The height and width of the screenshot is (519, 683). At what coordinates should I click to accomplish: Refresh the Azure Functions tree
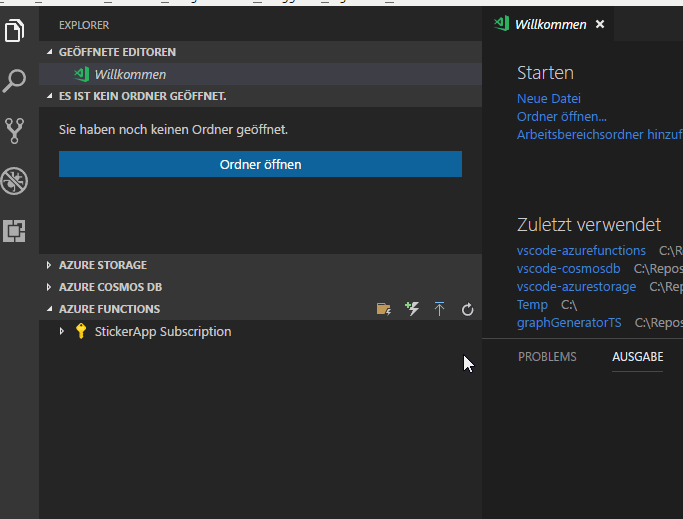(x=467, y=309)
